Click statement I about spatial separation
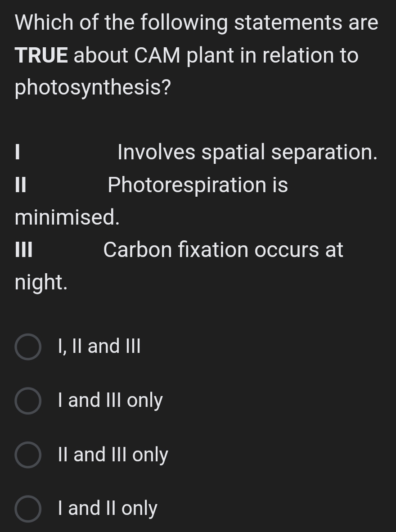 pyautogui.click(x=247, y=153)
